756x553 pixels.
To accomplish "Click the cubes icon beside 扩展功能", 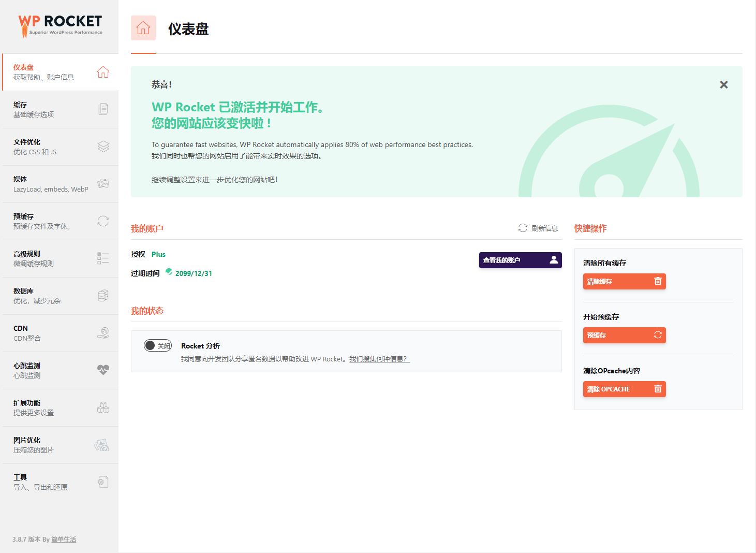I will (x=103, y=407).
